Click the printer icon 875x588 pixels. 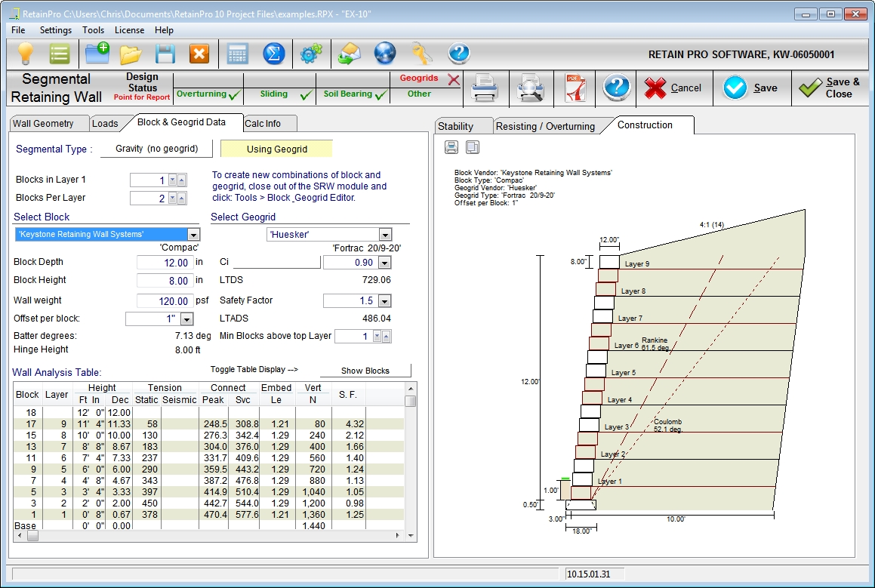tap(484, 88)
